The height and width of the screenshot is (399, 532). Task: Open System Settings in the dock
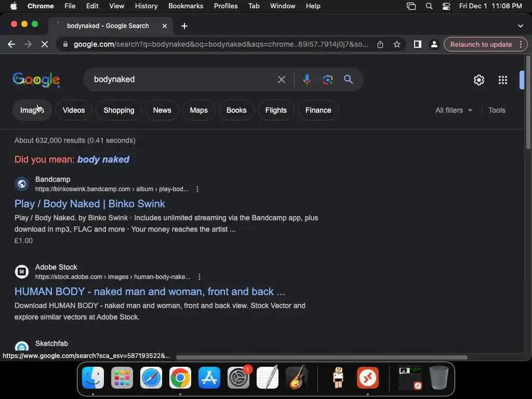(238, 378)
